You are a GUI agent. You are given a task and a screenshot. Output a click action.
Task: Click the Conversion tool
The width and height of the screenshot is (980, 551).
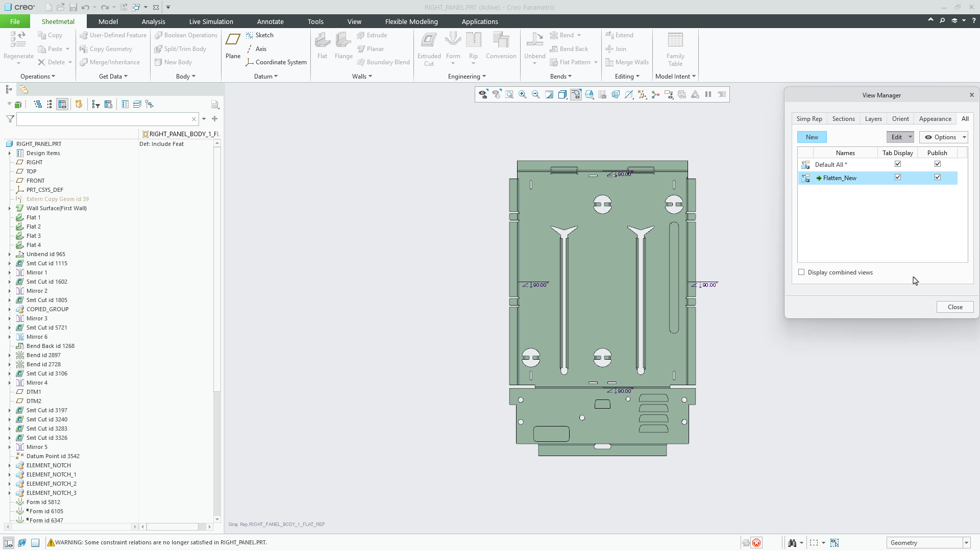(501, 46)
